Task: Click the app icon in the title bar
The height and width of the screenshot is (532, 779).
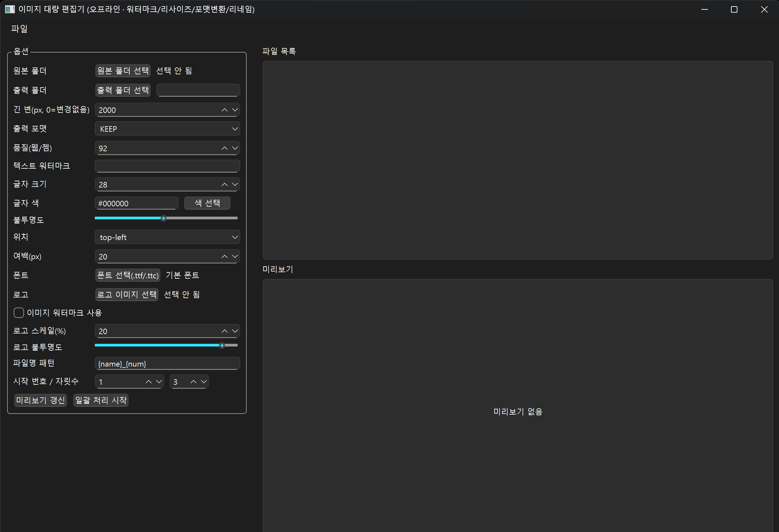Action: pos(10,9)
